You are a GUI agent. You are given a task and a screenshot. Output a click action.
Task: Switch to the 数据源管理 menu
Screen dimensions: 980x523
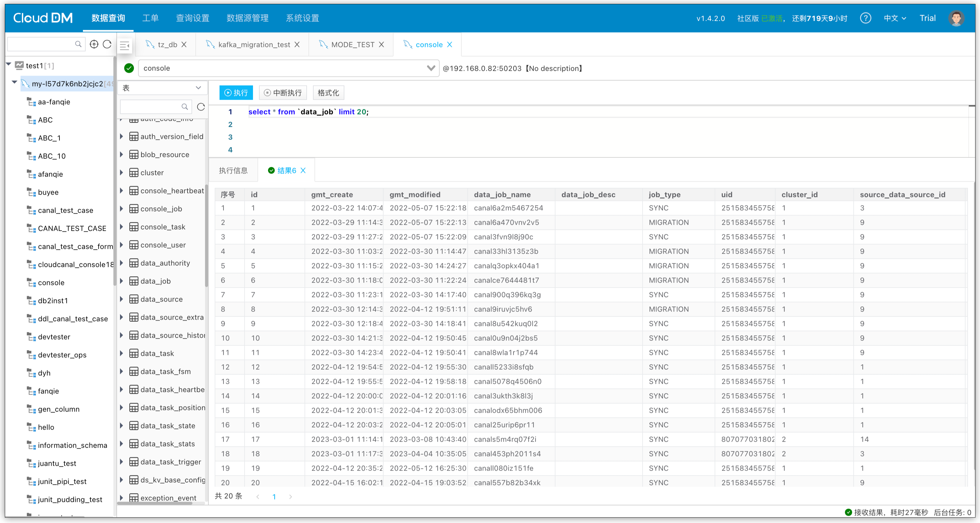247,18
